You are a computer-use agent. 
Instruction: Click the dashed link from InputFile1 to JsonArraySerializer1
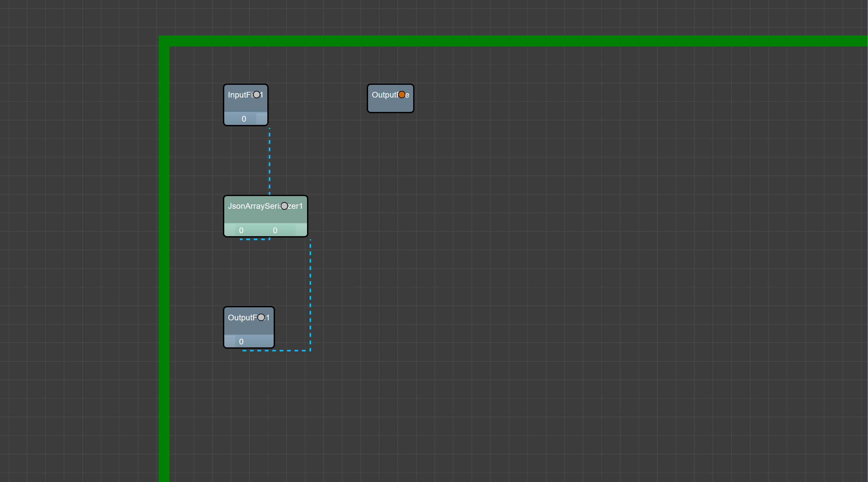[x=269, y=162]
